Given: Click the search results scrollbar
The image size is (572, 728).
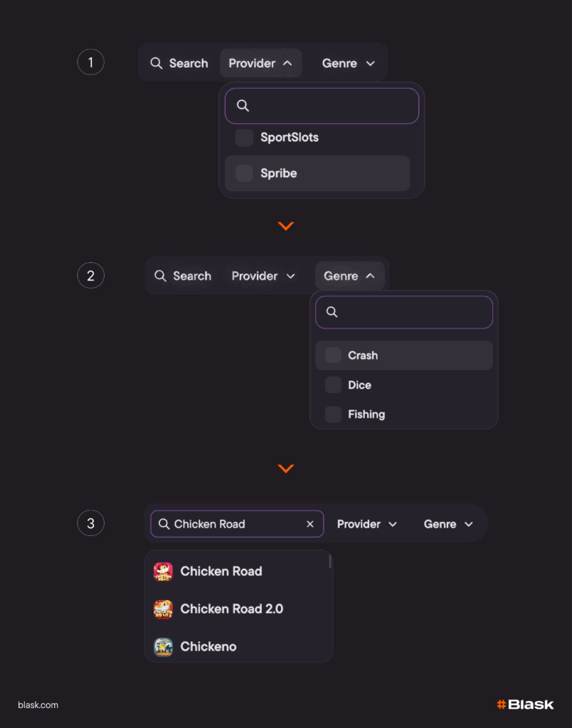Looking at the screenshot, I should click(330, 562).
